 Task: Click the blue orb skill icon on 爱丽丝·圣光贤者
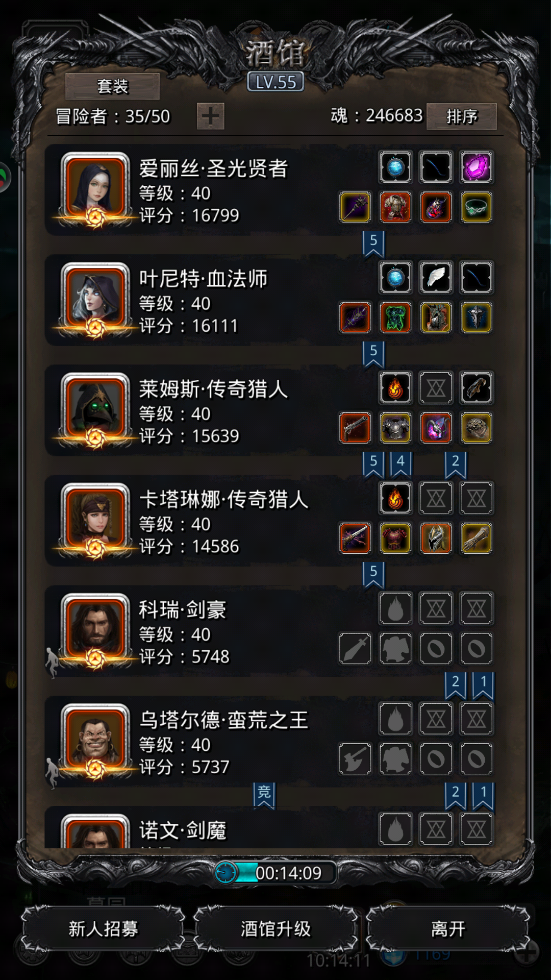pos(395,167)
